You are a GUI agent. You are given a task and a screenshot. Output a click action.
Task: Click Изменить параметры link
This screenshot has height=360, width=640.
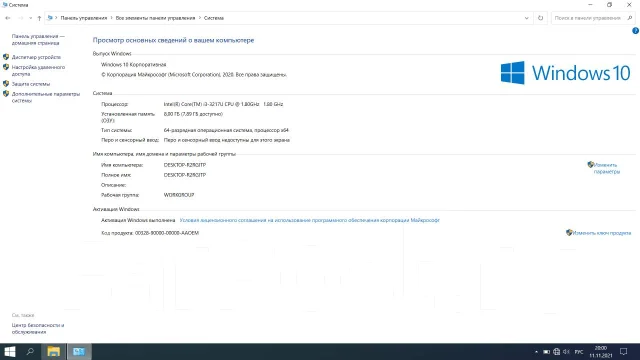pos(607,168)
